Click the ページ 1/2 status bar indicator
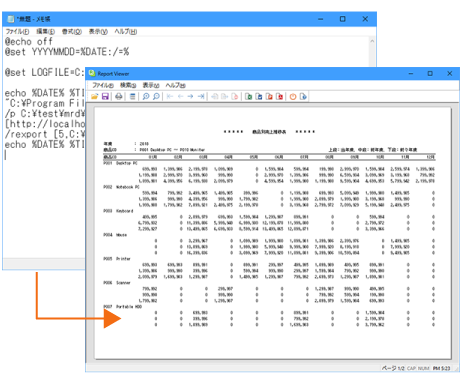The width and height of the screenshot is (460, 380). [x=393, y=368]
